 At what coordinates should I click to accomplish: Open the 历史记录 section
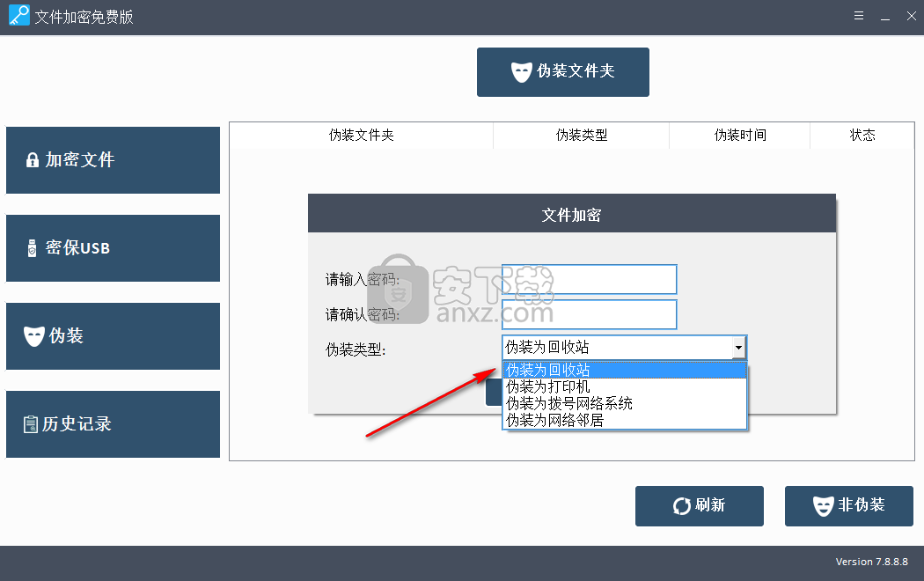tap(113, 423)
